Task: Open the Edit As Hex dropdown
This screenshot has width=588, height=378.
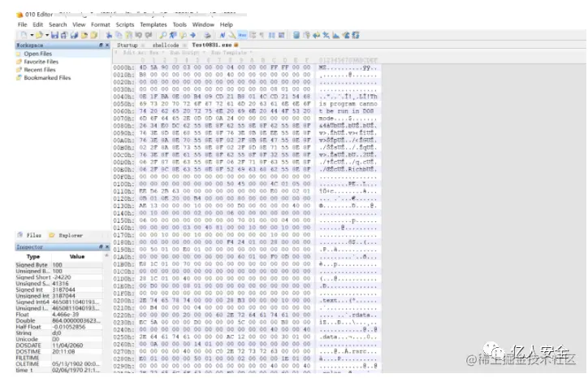Action: [143, 53]
